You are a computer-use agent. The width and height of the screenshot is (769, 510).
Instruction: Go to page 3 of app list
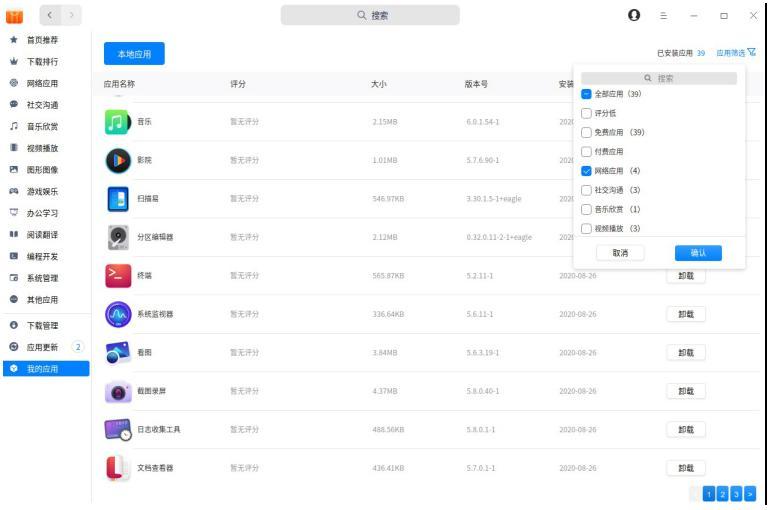(x=736, y=494)
